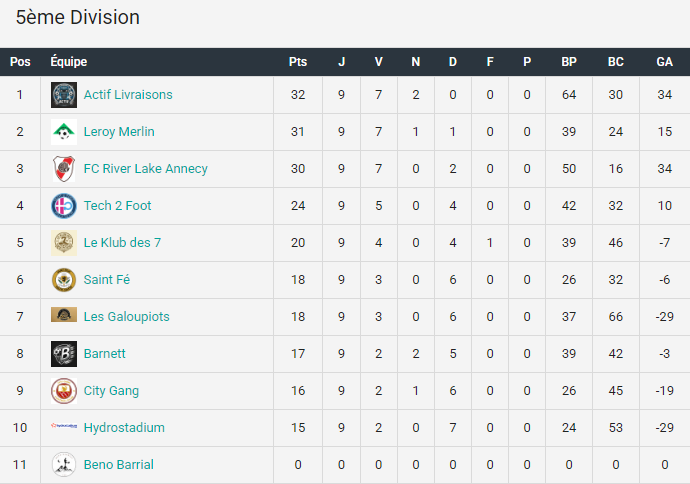690x484 pixels.
Task: Click Le Klub des 7 emblem
Action: coord(64,242)
